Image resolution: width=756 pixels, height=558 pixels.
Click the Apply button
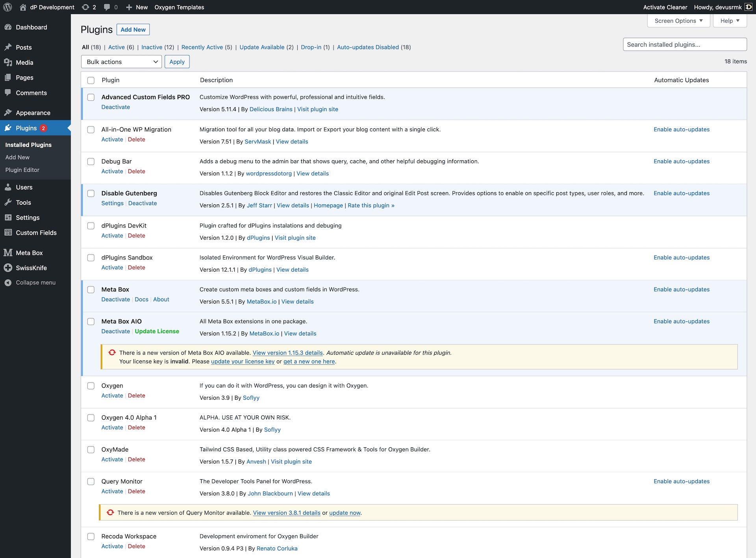pyautogui.click(x=177, y=62)
